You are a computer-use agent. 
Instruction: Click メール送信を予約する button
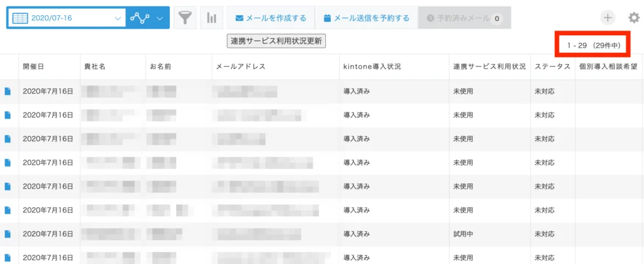(367, 18)
